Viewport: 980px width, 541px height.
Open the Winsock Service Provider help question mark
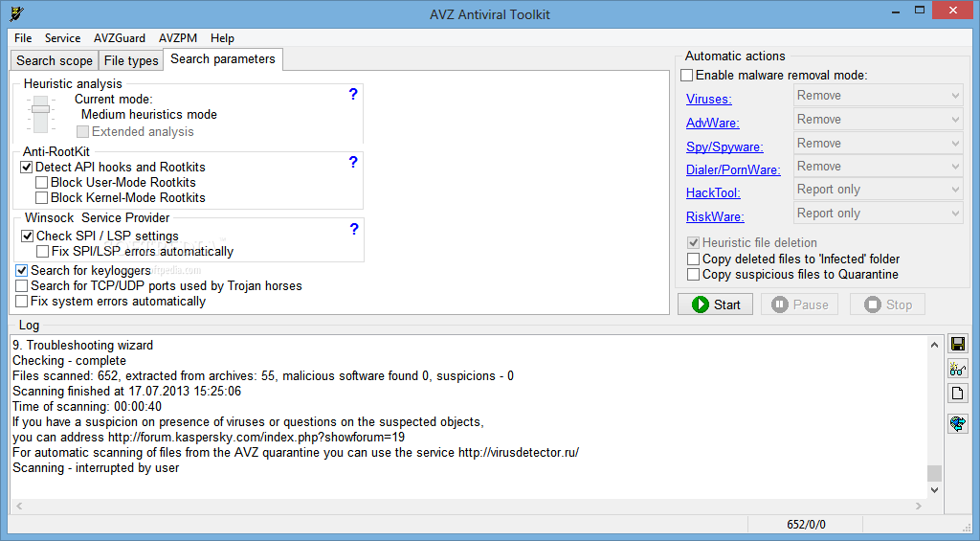(x=354, y=229)
